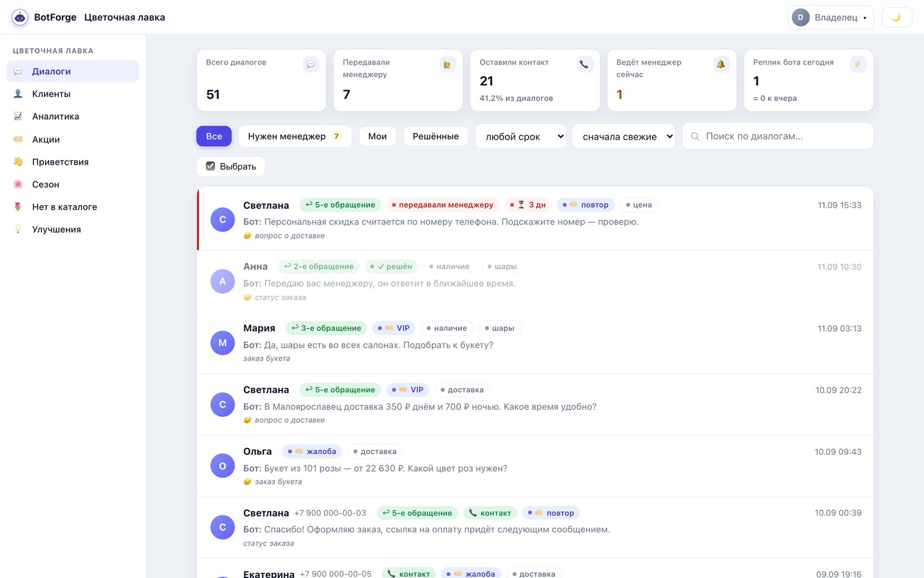Click жалоба tag on Ольга row
The image size is (924, 578).
click(x=312, y=451)
